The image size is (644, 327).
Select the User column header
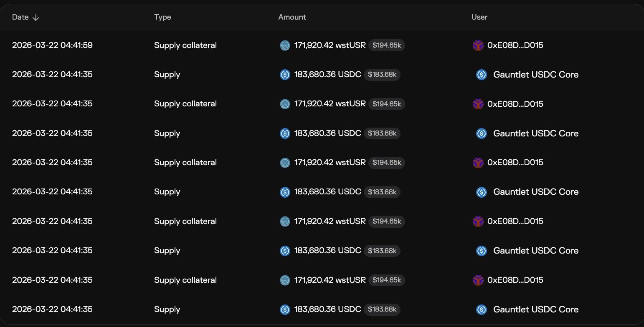pos(479,17)
